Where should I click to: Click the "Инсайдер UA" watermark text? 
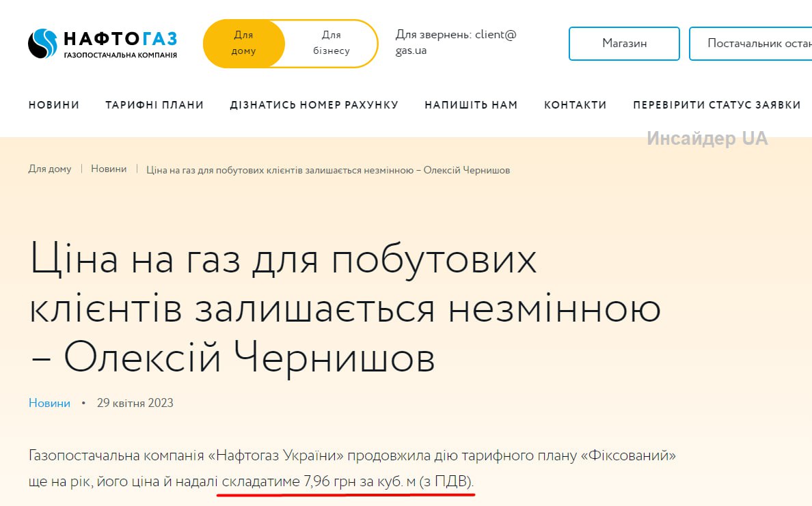click(x=707, y=139)
